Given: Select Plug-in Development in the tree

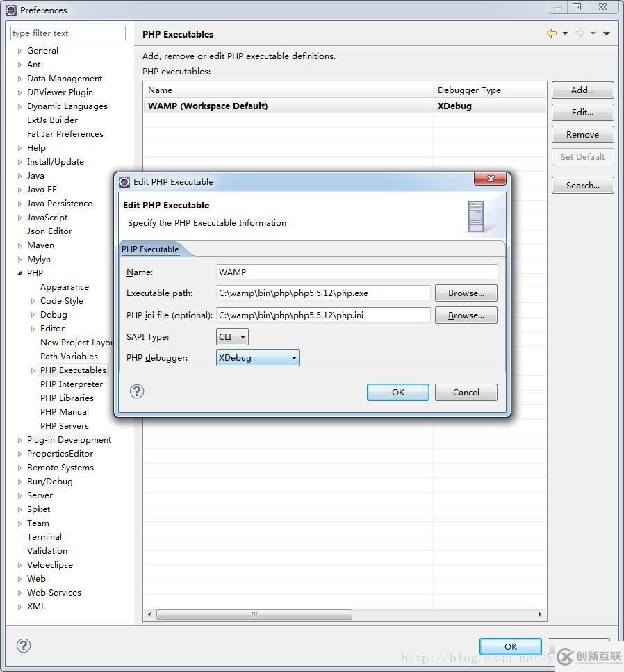Looking at the screenshot, I should click(x=69, y=440).
